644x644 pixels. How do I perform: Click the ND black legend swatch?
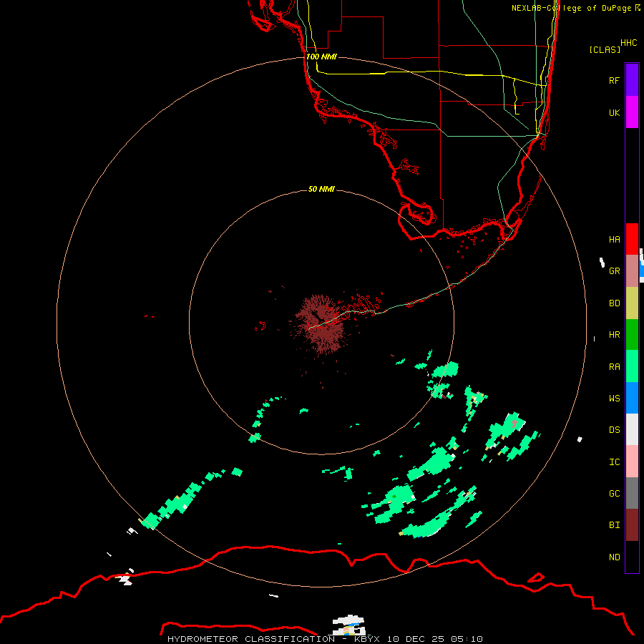click(x=632, y=557)
